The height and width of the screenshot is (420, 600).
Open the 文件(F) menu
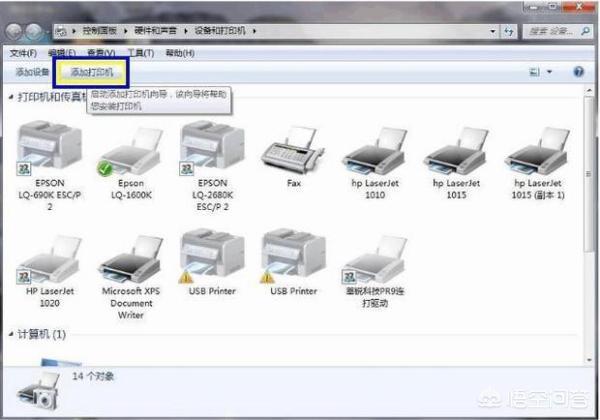(23, 53)
